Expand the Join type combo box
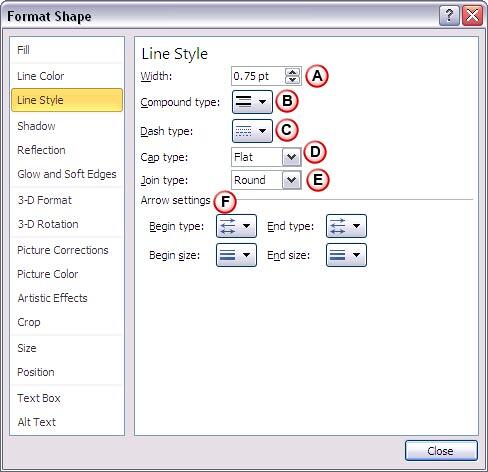Image resolution: width=488 pixels, height=472 pixels. [x=291, y=180]
